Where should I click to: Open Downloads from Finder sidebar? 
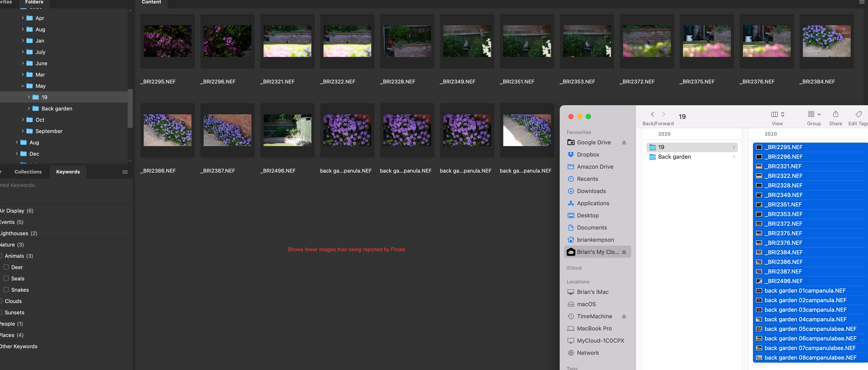coord(591,191)
